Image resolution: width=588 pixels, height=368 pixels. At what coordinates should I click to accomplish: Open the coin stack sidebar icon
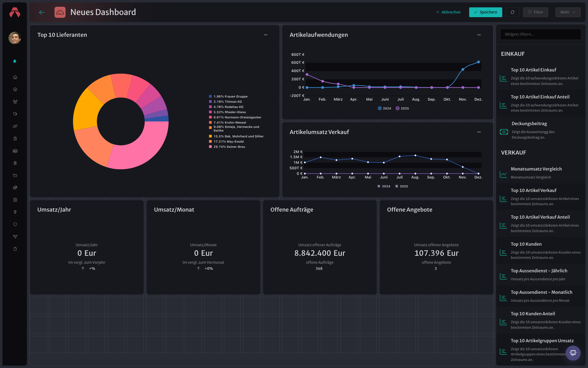[15, 188]
